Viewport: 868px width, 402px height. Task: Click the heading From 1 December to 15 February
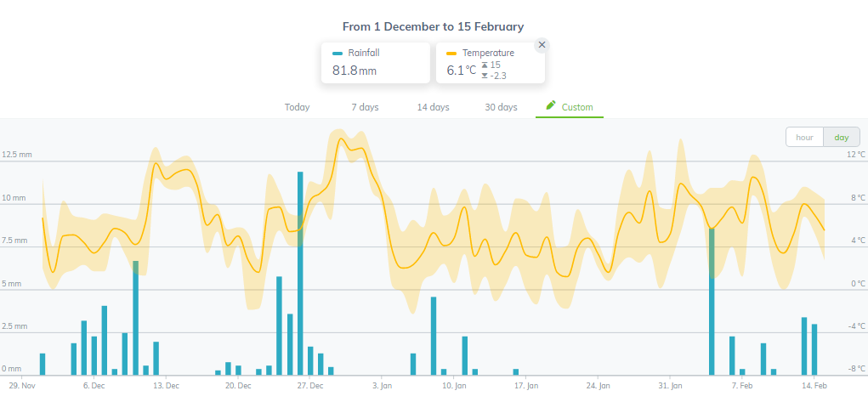point(434,26)
